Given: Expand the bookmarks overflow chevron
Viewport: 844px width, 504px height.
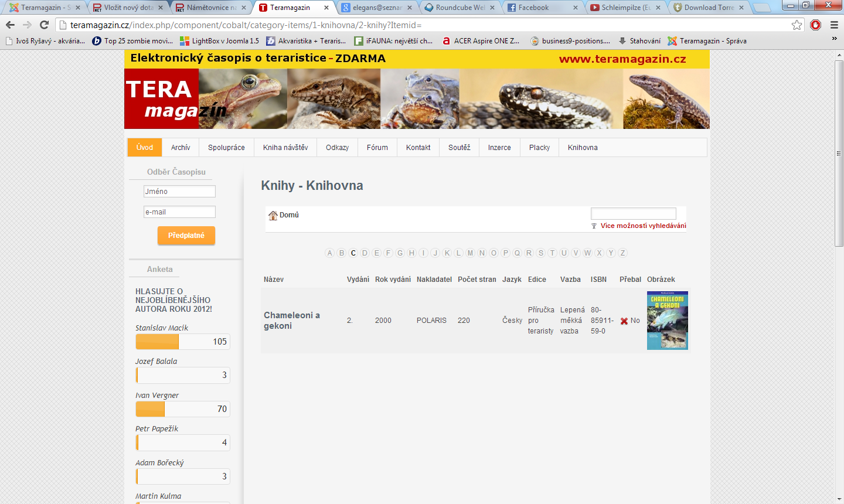Looking at the screenshot, I should [x=834, y=39].
